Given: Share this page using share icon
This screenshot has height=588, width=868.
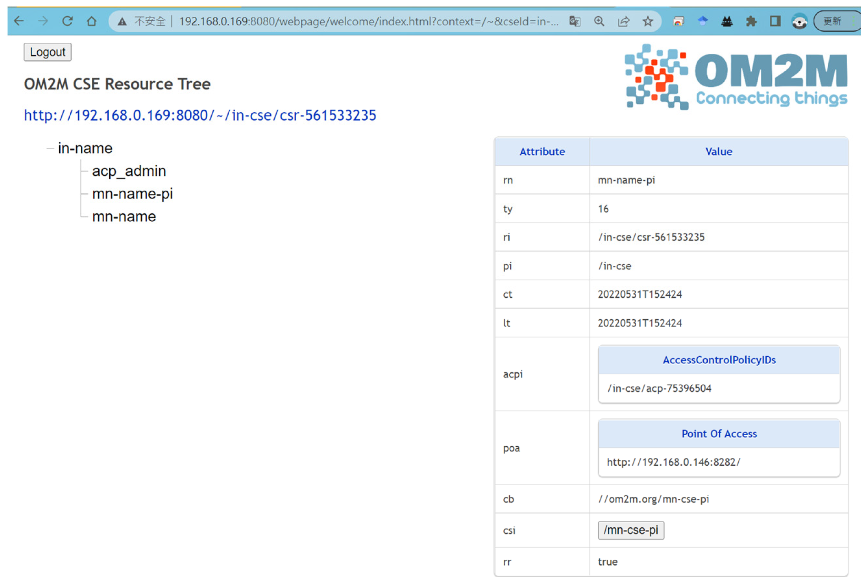Looking at the screenshot, I should tap(623, 21).
